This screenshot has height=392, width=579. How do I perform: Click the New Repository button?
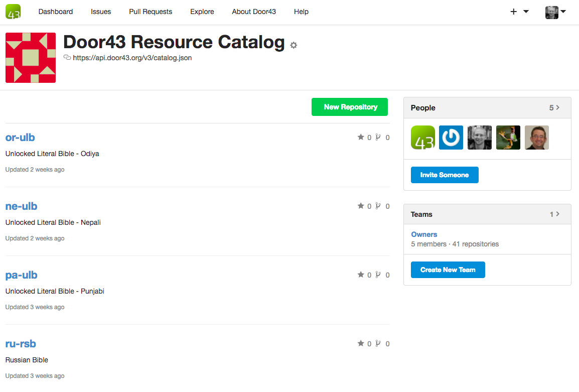click(x=350, y=107)
